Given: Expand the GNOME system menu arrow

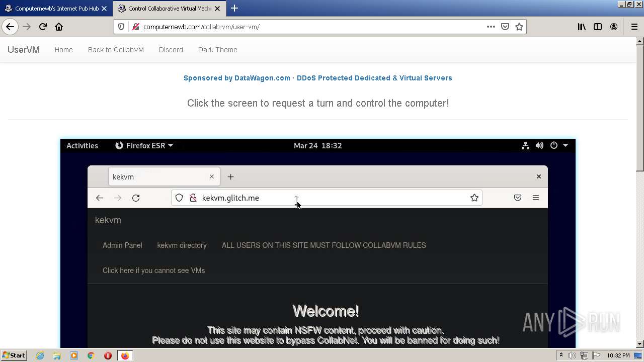Looking at the screenshot, I should coord(566,145).
